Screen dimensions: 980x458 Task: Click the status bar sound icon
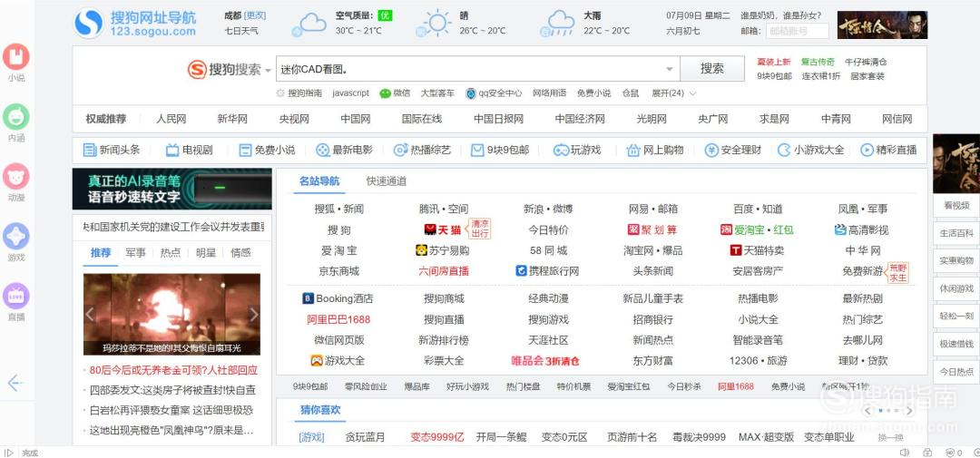(904, 453)
